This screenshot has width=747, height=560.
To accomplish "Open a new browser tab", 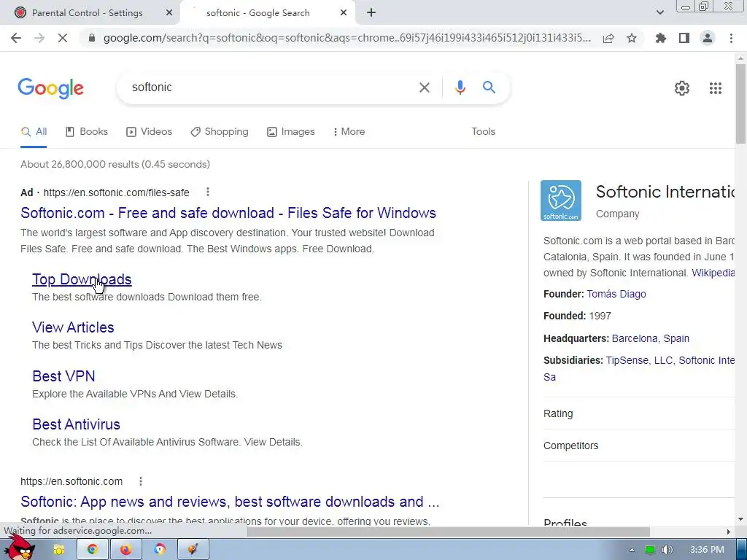I will tap(371, 13).
